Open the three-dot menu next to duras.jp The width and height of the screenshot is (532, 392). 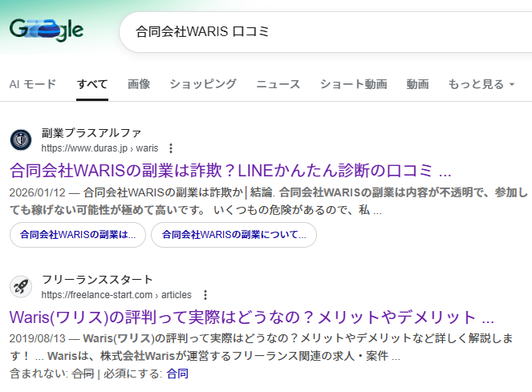pos(171,148)
